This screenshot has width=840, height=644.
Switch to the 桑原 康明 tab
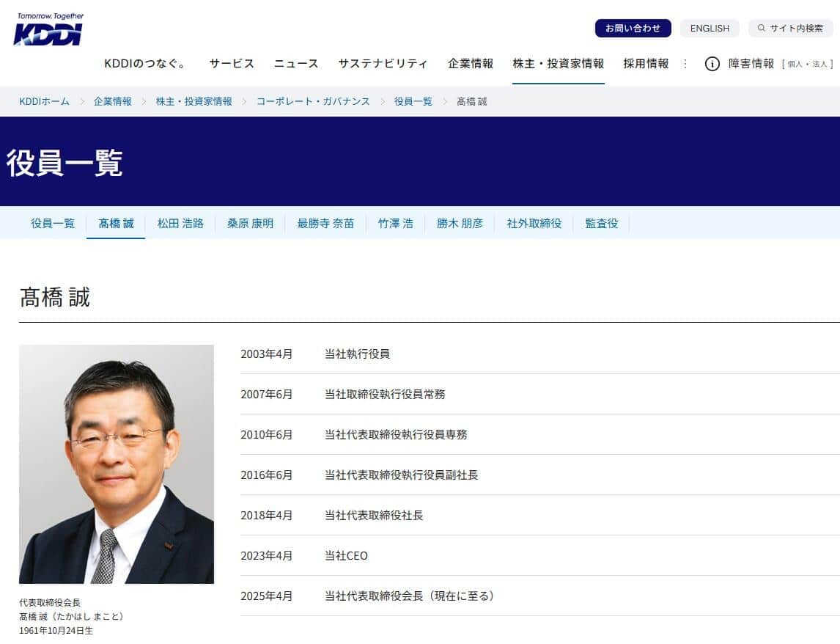pos(249,224)
